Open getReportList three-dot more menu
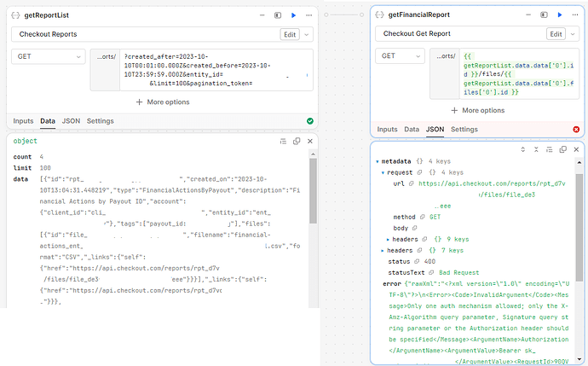Screen dimensions: 588x366 pyautogui.click(x=308, y=15)
